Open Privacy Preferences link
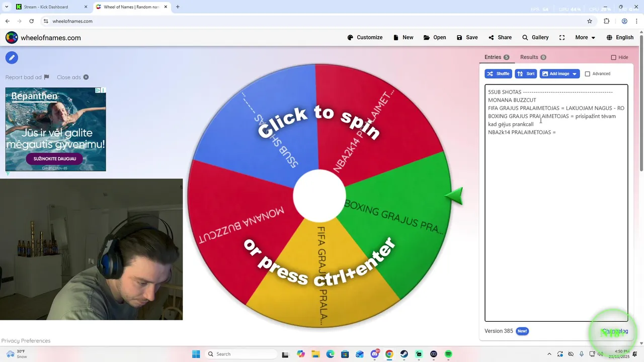 [26, 341]
